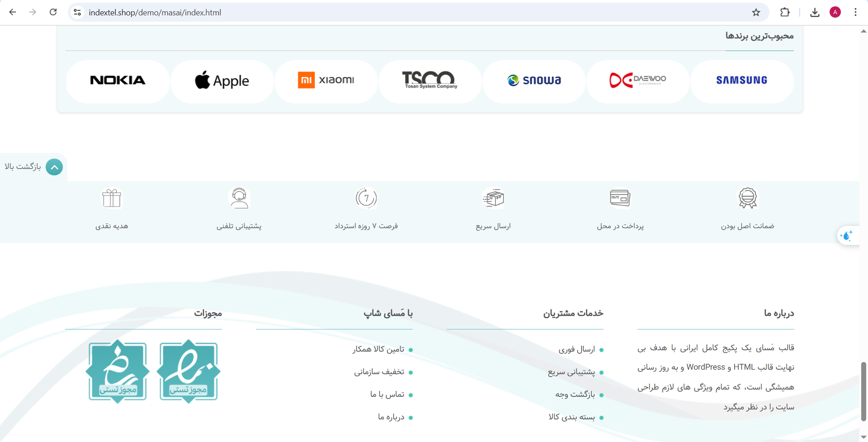The image size is (868, 442).
Task: Click the back to top chevron button
Action: coord(54,167)
